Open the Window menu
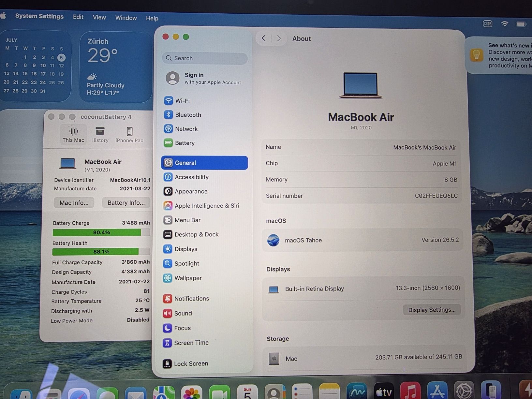Viewport: 532px width, 399px height. (x=126, y=18)
